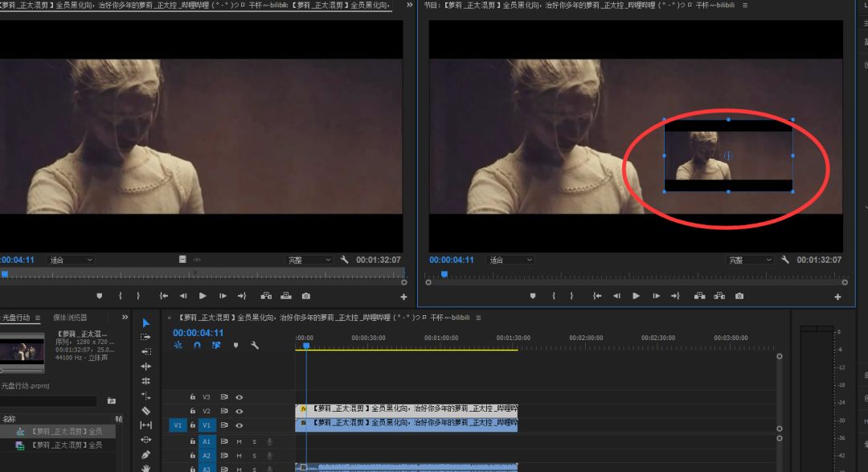868x472 pixels.
Task: Click Insert button in Source monitor
Action: click(x=266, y=297)
